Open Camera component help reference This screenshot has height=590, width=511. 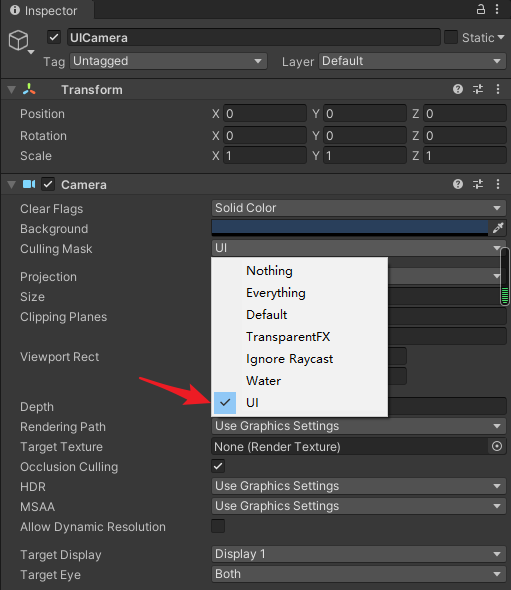(x=458, y=184)
